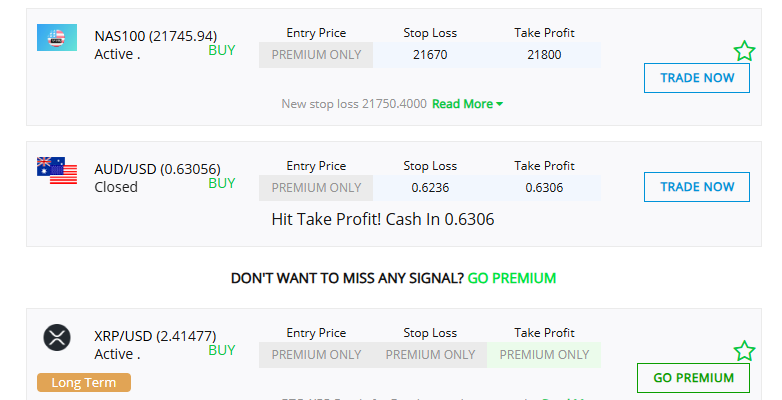782x400 pixels.
Task: Click XRP/USD Premium Only take profit
Action: pyautogui.click(x=544, y=355)
